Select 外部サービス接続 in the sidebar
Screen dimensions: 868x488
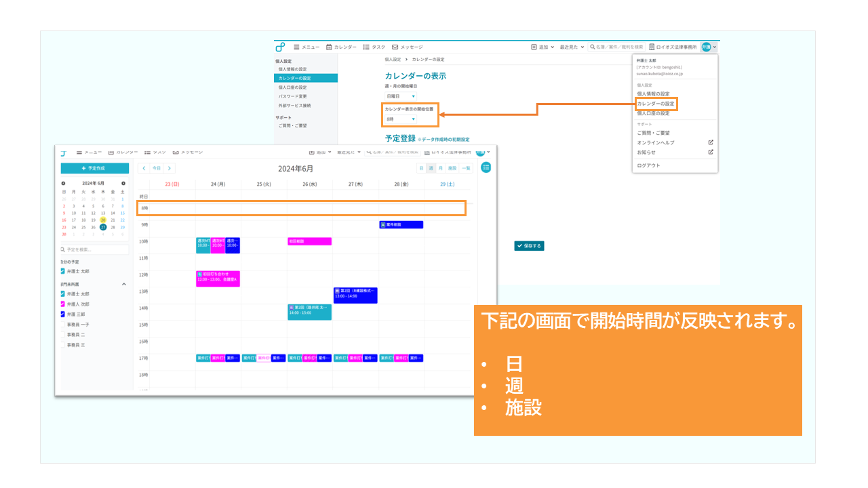294,106
